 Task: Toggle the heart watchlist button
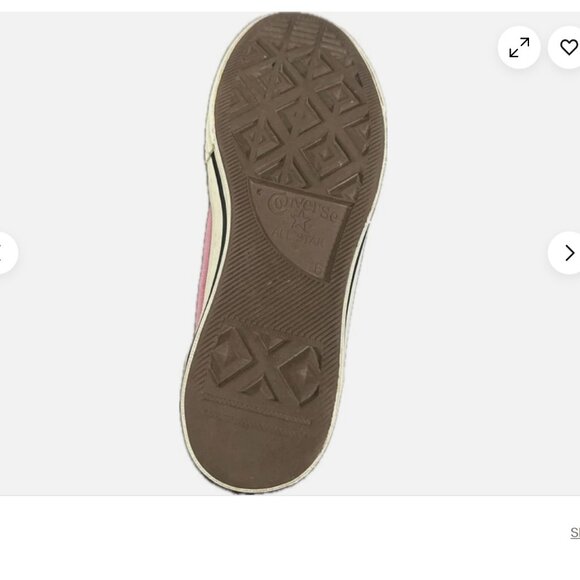[564, 47]
